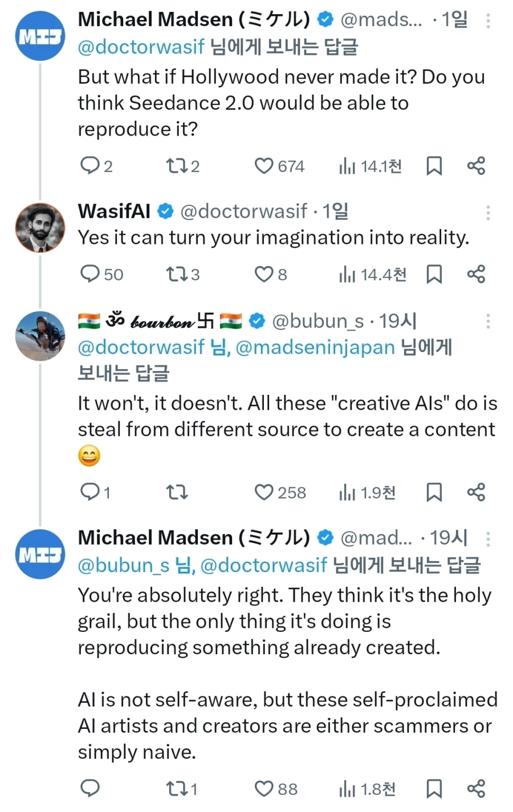513x812 pixels.
Task: Share the @bubun_s tweet
Action: (477, 492)
